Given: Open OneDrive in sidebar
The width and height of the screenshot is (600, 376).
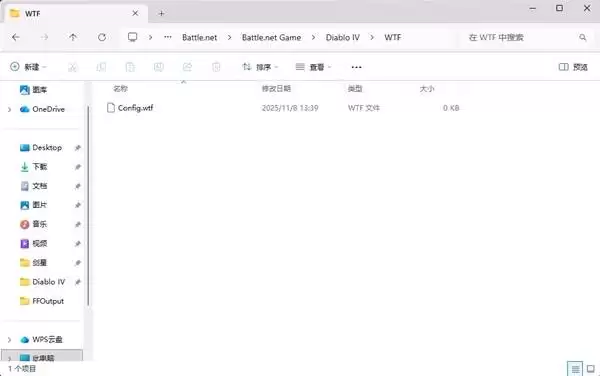Looking at the screenshot, I should [42, 109].
